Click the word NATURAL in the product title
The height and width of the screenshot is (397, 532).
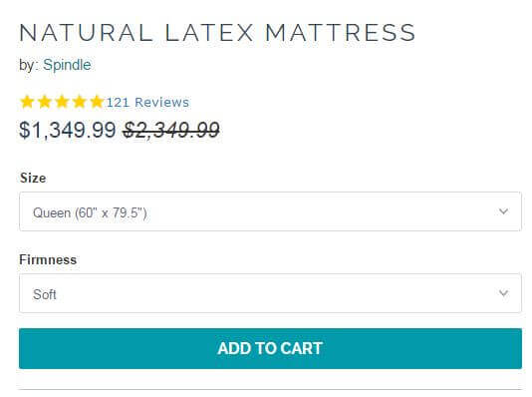tap(87, 33)
